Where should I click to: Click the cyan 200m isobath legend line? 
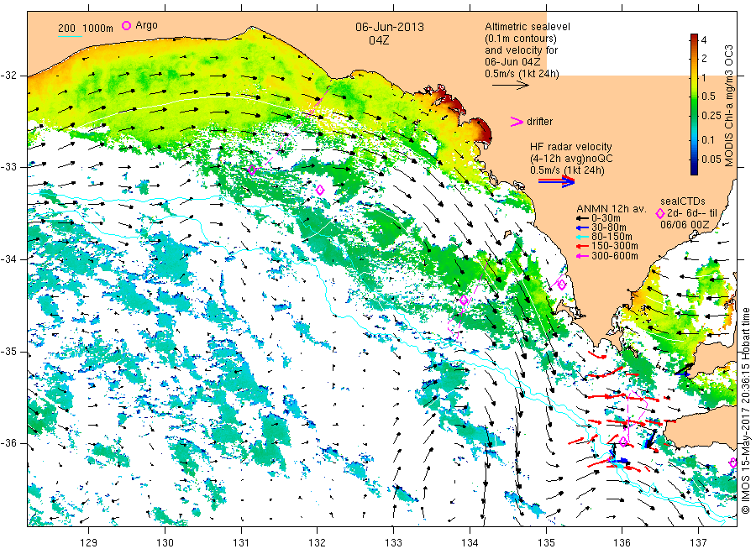70,36
